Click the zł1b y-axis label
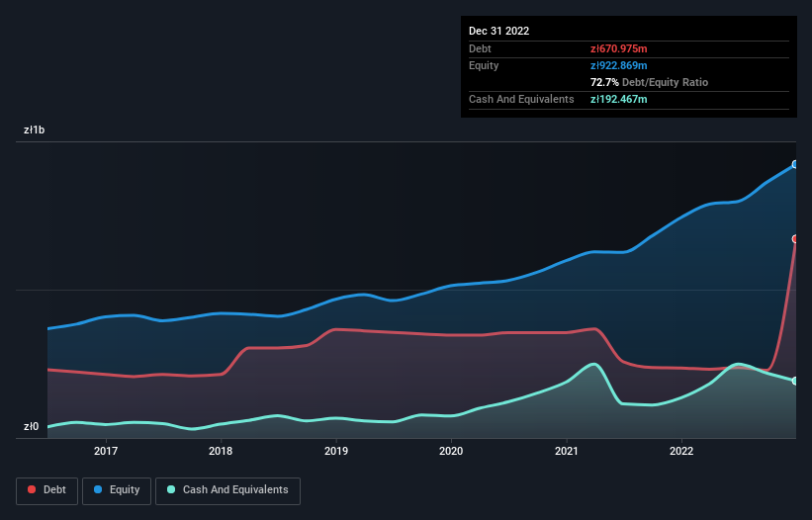This screenshot has height=520, width=812. pyautogui.click(x=35, y=130)
